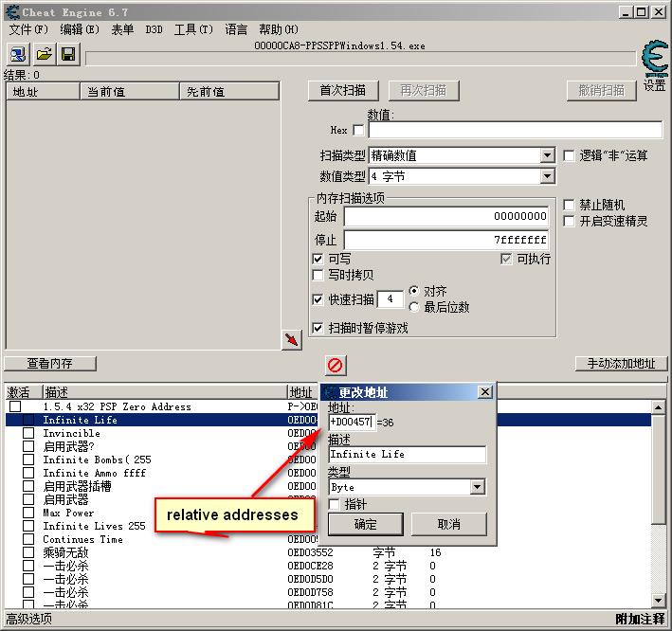This screenshot has height=631, width=672.
Task: Click the open file folder icon
Action: coord(44,54)
